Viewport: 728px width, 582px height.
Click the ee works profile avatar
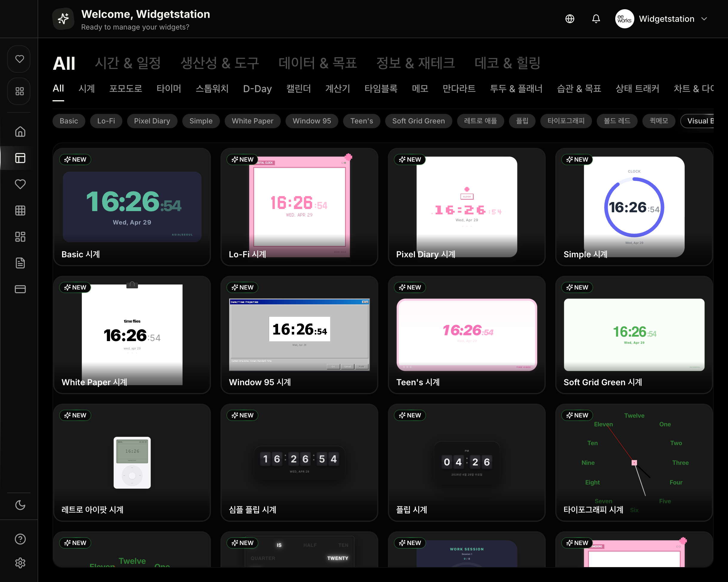(x=624, y=19)
